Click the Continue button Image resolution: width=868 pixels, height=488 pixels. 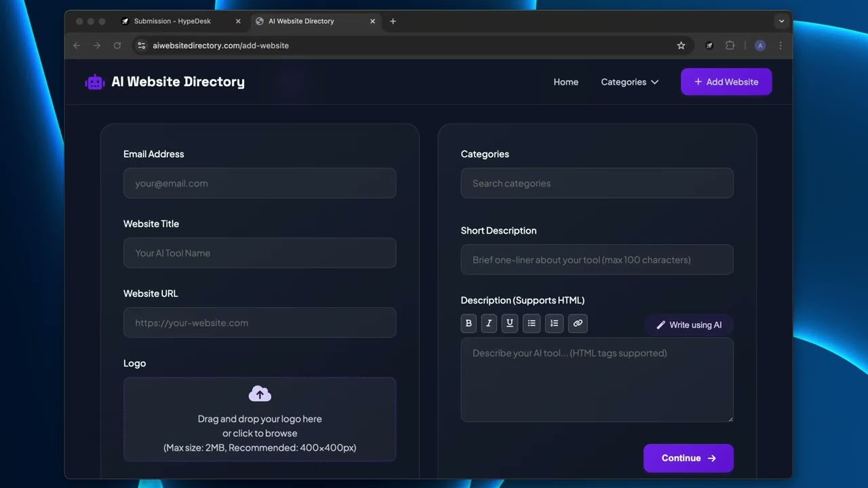pyautogui.click(x=688, y=458)
